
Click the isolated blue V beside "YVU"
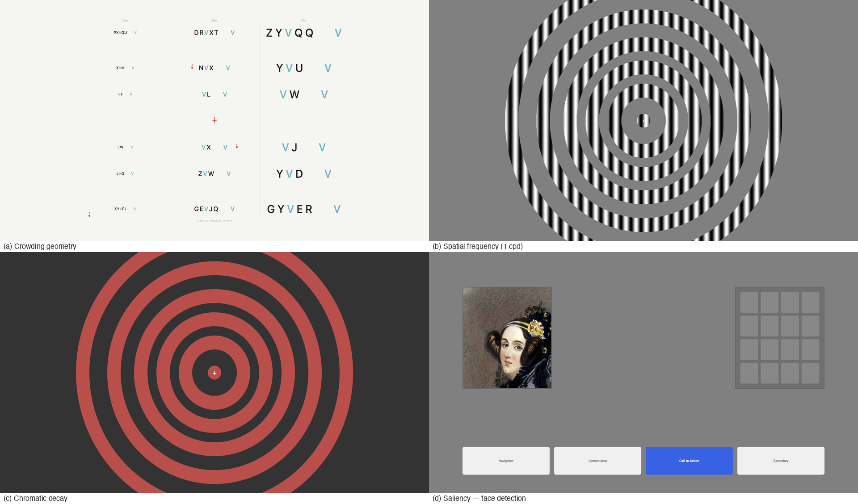[x=328, y=68]
